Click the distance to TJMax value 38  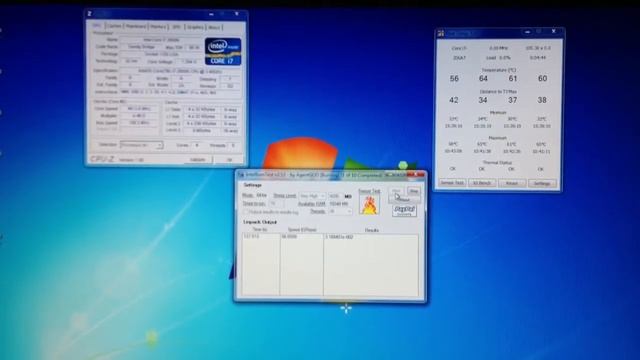click(x=542, y=100)
